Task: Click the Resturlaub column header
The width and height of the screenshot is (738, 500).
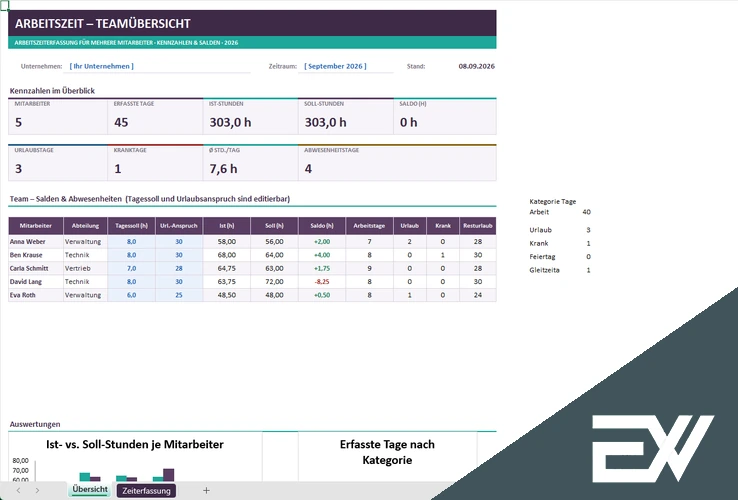Action: click(478, 226)
